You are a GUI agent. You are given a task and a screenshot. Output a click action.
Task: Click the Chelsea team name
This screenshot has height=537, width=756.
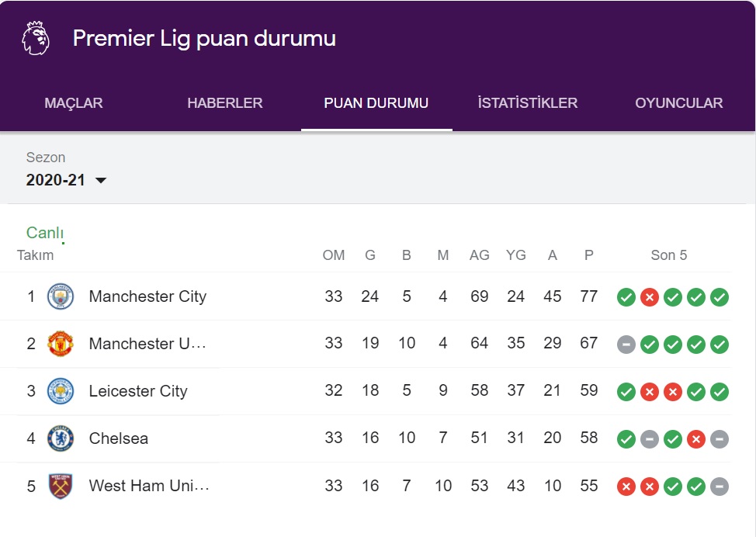tap(119, 438)
